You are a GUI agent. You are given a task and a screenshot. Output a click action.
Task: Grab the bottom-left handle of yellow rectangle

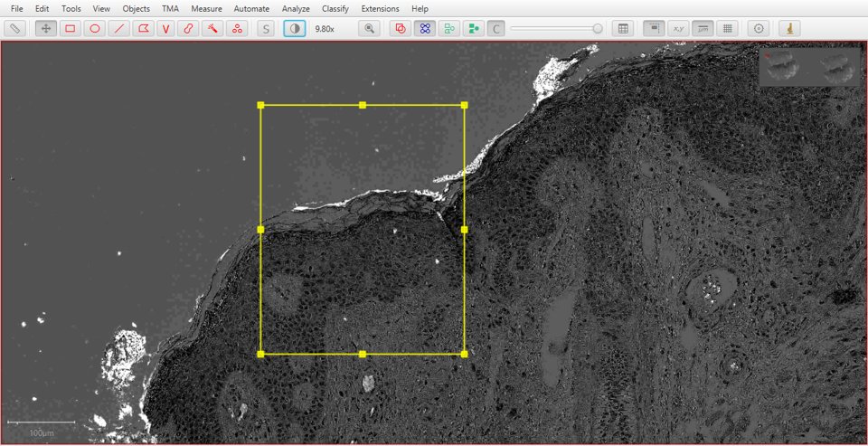point(260,354)
